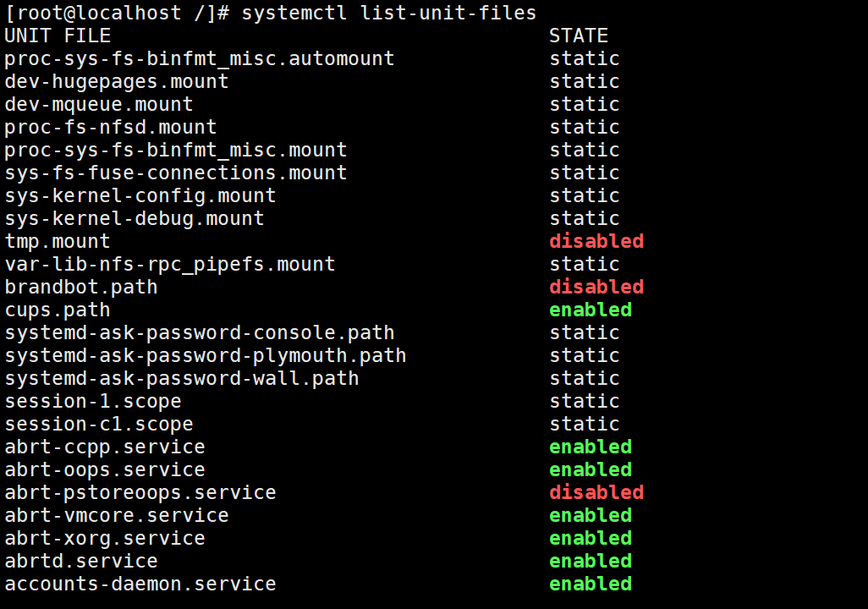Select the abrt-ccpp.service entry

coord(105,447)
